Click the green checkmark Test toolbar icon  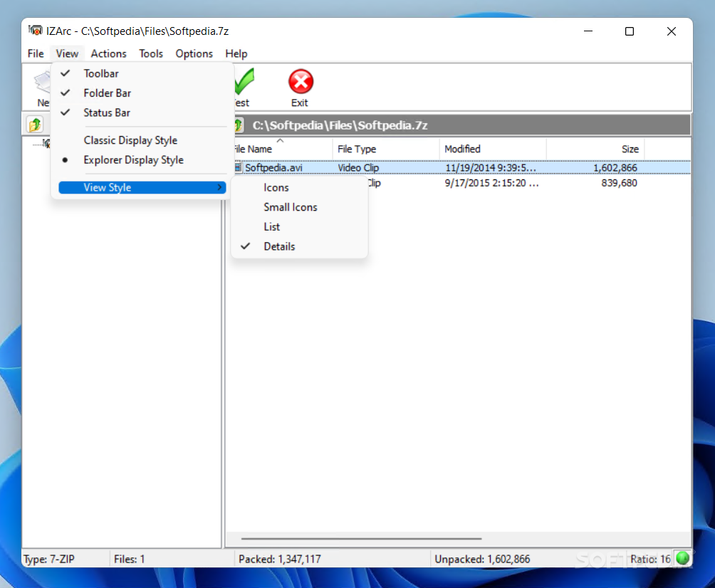coord(244,82)
